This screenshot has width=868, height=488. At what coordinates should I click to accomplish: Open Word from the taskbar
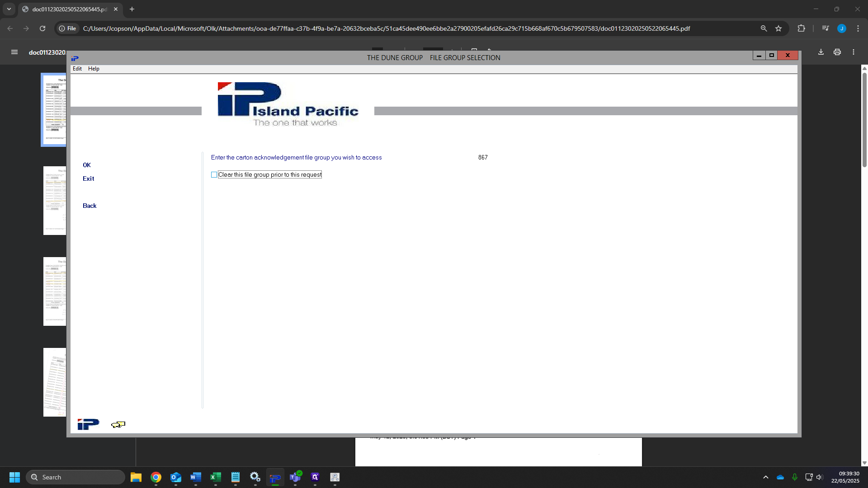[196, 477]
